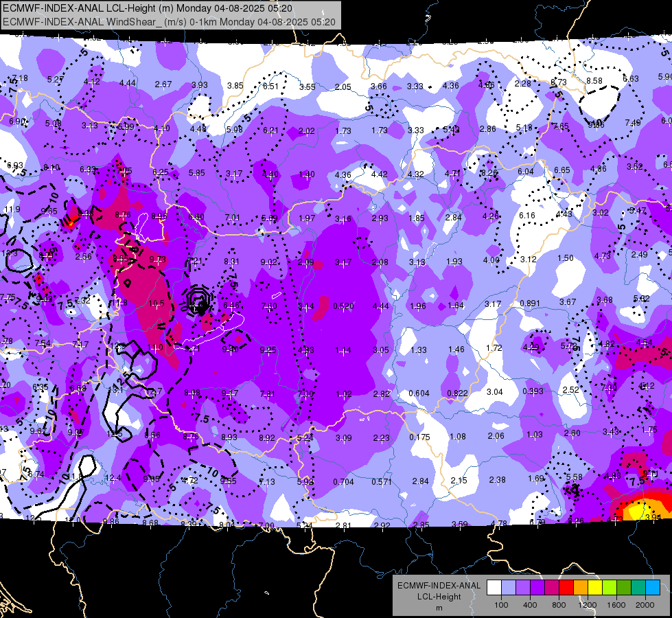Click the wind shear value 0.822
The height and width of the screenshot is (618, 672).
457,393
